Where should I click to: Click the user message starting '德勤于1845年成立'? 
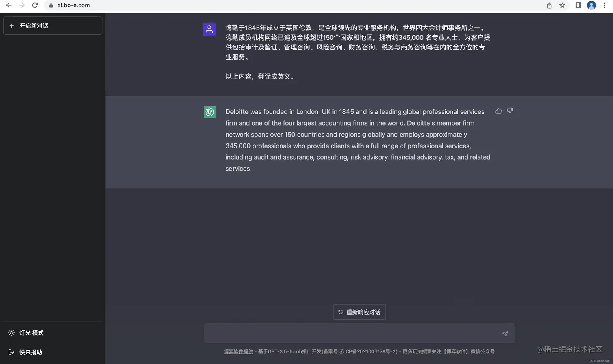coord(358,42)
